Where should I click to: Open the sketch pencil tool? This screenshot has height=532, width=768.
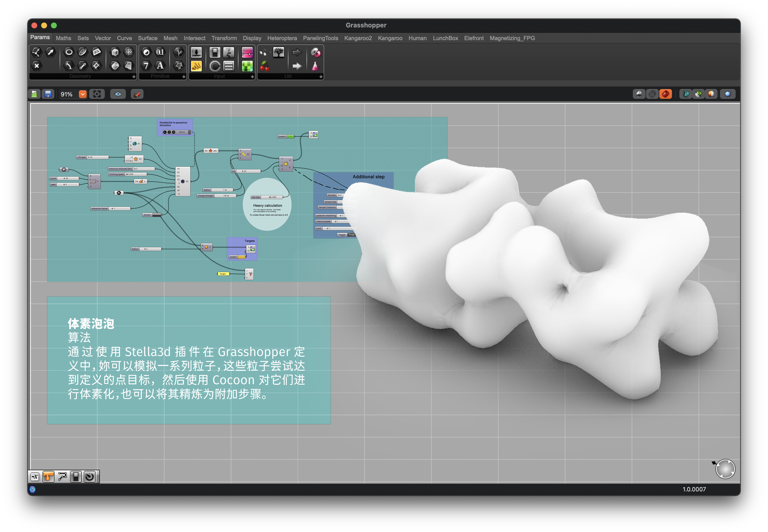coord(137,94)
